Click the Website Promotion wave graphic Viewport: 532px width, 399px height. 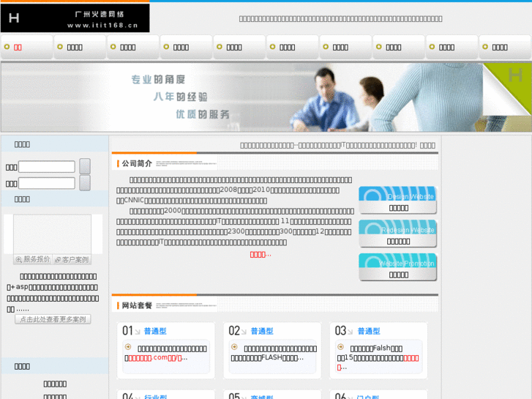coord(397,261)
